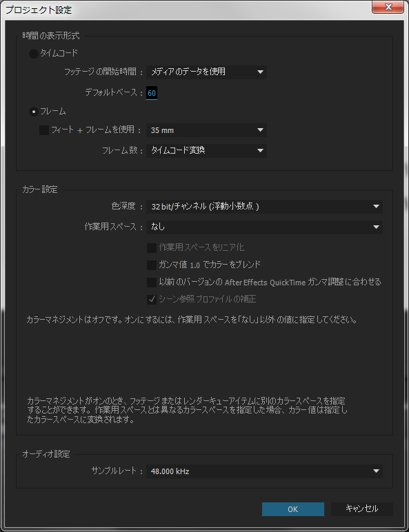Expand the フレーム数 タイムコード変換 dropdown
The image size is (409, 532).
[x=206, y=151]
